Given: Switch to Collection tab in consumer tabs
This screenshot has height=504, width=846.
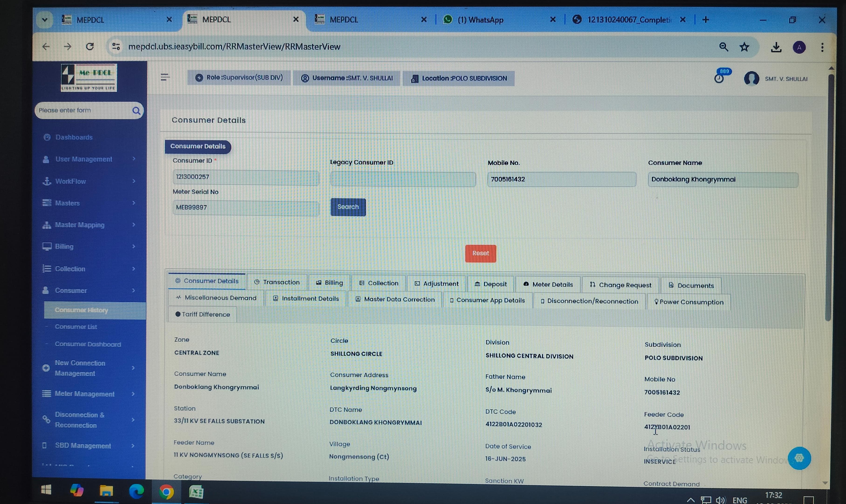Looking at the screenshot, I should pos(378,283).
